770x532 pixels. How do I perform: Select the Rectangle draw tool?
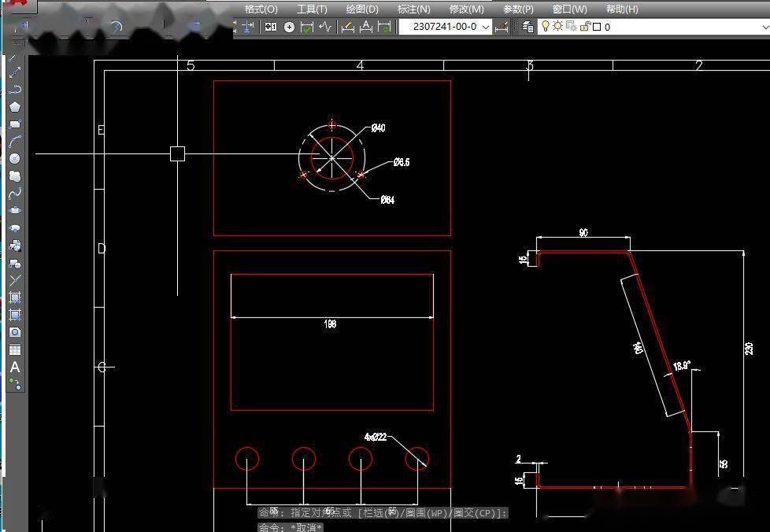click(x=15, y=124)
